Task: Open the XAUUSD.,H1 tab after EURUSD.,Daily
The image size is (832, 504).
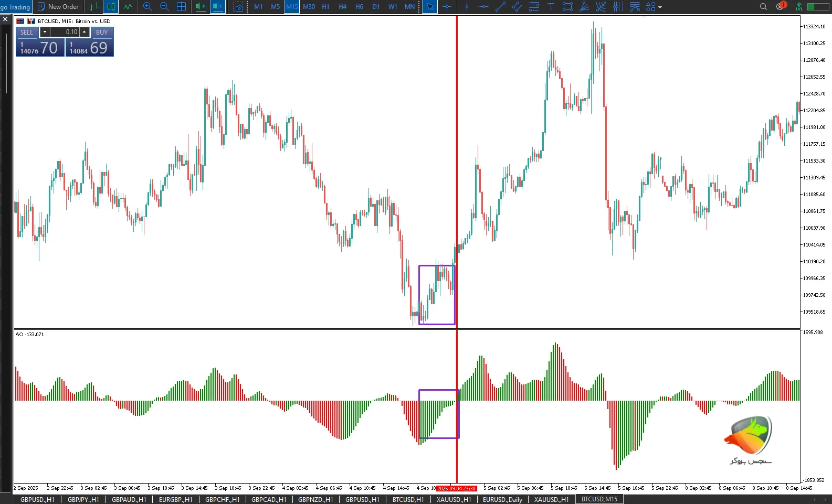Action: coord(551,499)
